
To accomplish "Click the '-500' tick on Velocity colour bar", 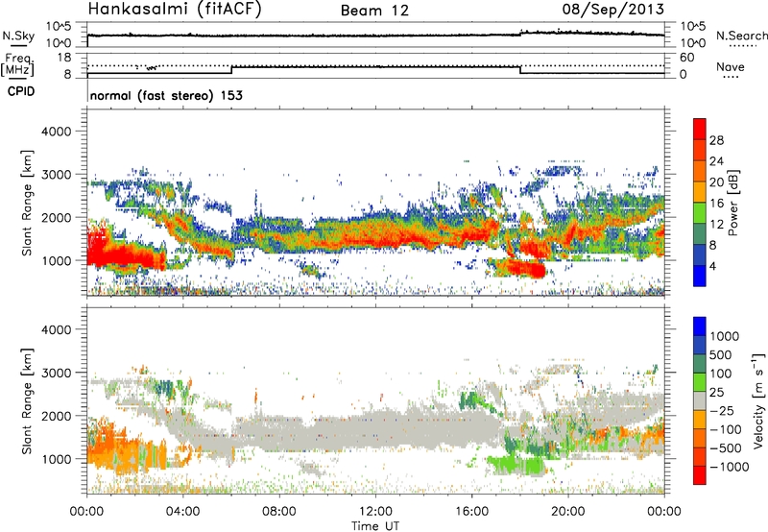I will 726,448.
